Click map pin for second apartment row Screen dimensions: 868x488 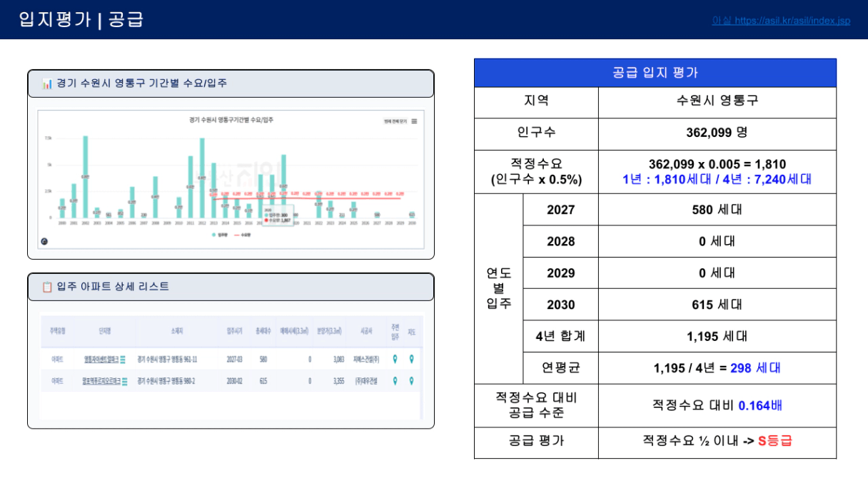click(x=411, y=381)
